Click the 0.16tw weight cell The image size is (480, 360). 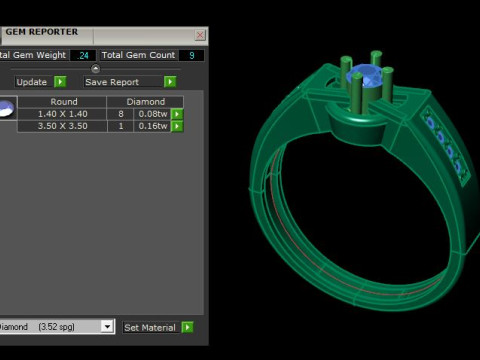click(153, 126)
